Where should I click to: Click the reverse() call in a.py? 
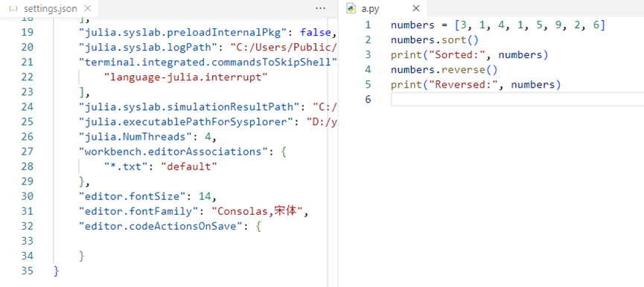point(470,70)
